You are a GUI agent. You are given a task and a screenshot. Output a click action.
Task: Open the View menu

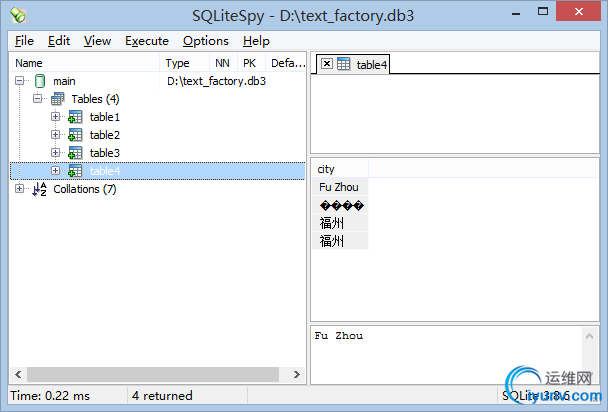tap(97, 41)
